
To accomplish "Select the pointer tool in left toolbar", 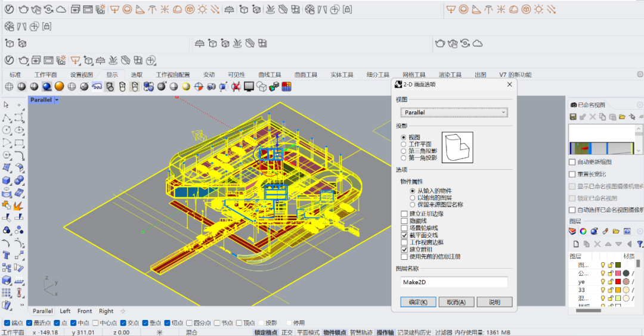I will point(6,105).
